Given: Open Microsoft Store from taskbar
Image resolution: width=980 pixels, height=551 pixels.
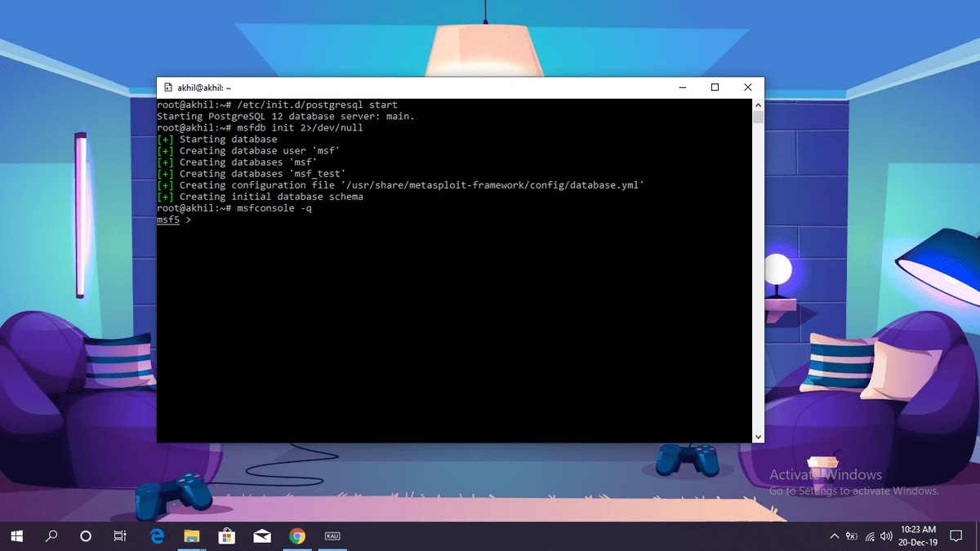Looking at the screenshot, I should [x=227, y=536].
